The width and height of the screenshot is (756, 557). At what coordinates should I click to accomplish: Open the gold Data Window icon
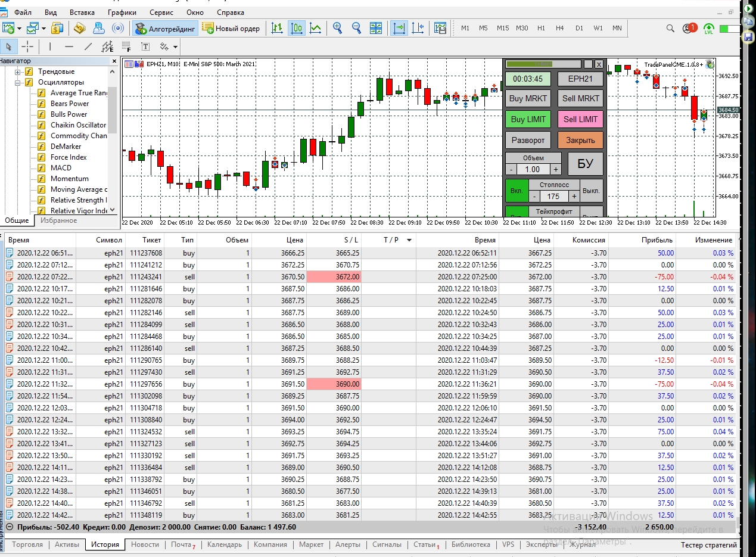79,28
